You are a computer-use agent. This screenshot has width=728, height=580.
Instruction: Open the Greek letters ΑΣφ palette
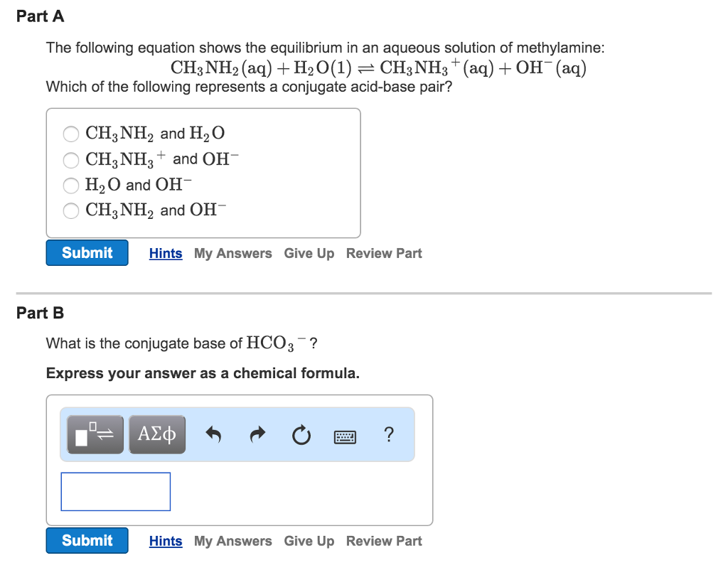click(157, 434)
